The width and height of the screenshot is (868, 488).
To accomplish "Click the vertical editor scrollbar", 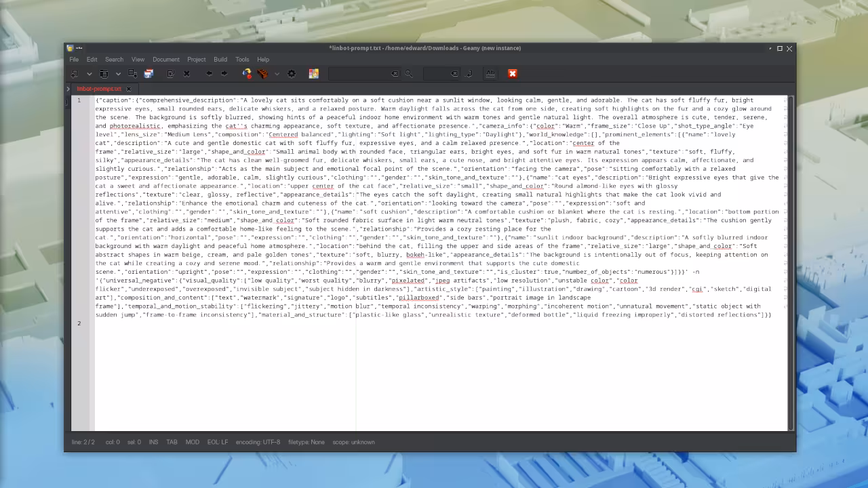I will coord(790,263).
